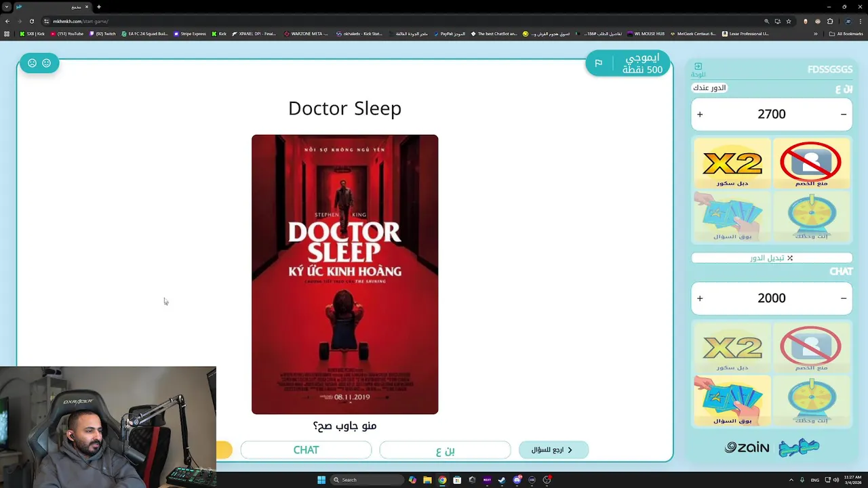Reload the current page

click(31, 21)
